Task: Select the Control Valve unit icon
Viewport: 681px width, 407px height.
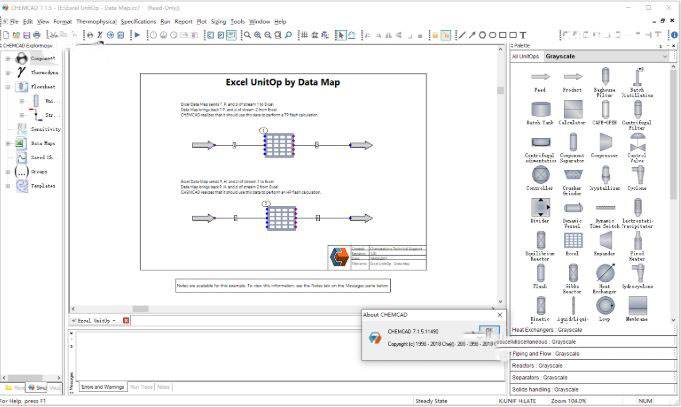Action: click(x=637, y=142)
